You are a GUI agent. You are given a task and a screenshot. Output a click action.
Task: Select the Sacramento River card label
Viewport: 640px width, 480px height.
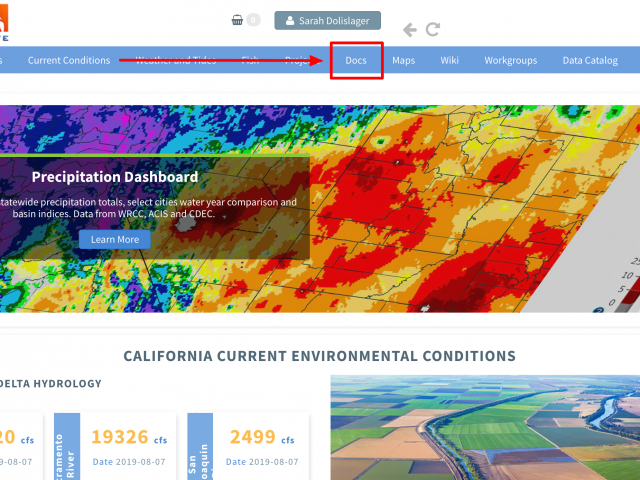[x=67, y=447]
